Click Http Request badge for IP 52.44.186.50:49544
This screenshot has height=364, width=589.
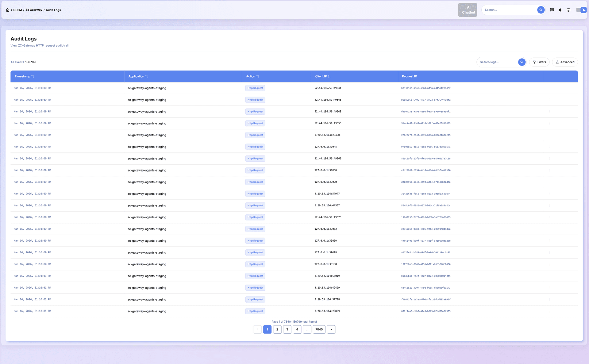point(255,88)
